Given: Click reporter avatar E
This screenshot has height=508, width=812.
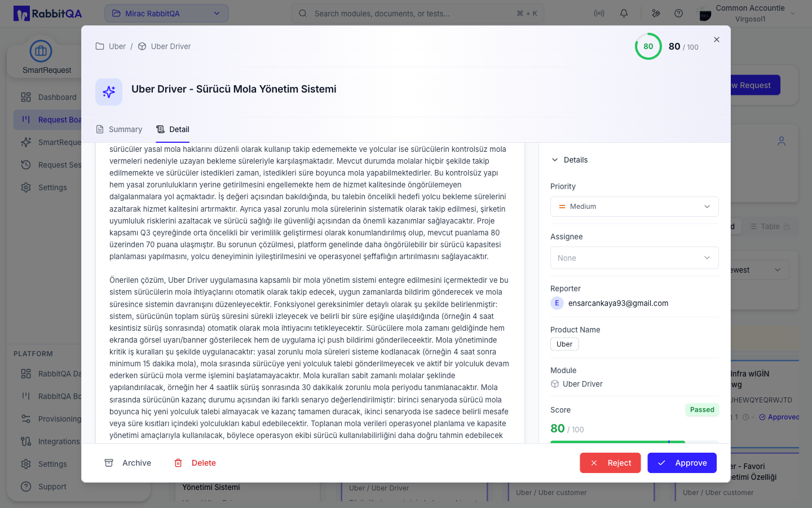Looking at the screenshot, I should (557, 303).
